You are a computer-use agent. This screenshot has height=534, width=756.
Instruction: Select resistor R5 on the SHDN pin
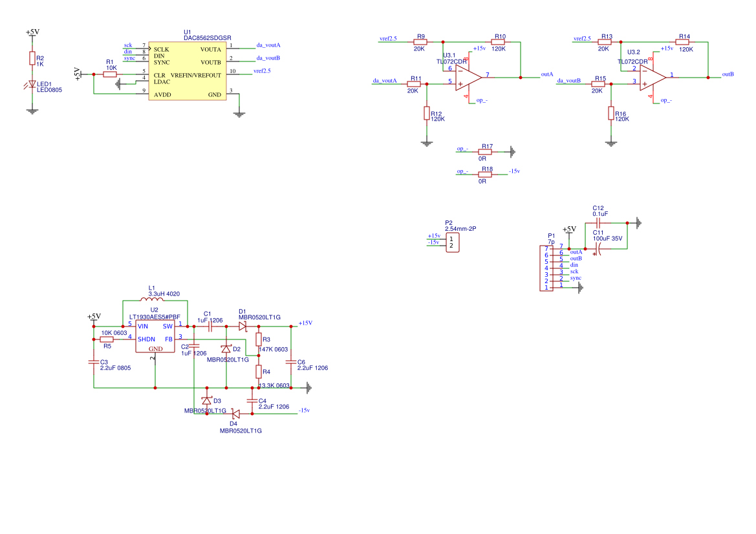point(107,339)
